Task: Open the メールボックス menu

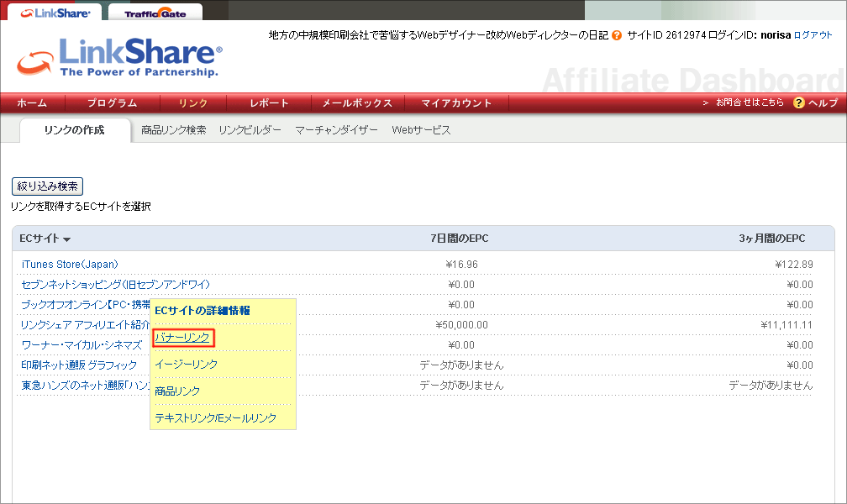Action: (x=358, y=103)
